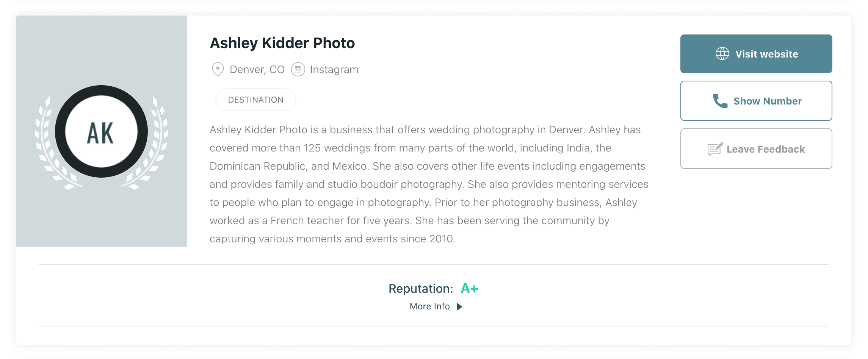The width and height of the screenshot is (868, 359).
Task: Select the DESTINATION tag pill
Action: click(255, 100)
